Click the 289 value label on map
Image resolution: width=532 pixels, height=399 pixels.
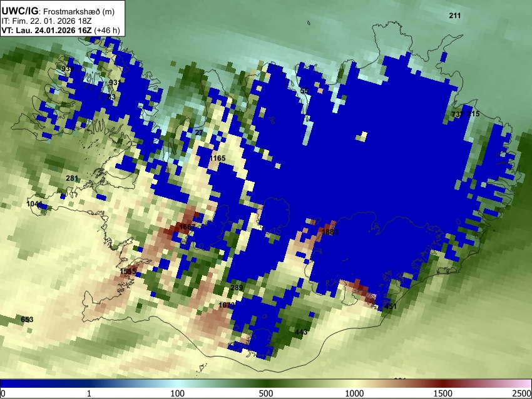pyautogui.click(x=237, y=288)
